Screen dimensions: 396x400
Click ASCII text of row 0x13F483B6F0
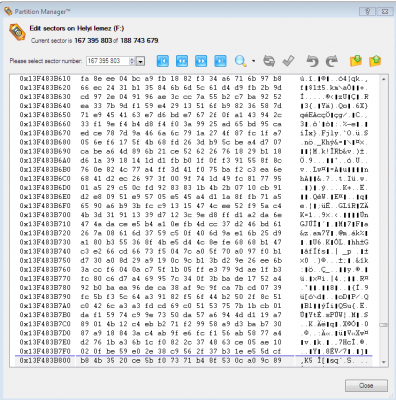click(x=334, y=206)
